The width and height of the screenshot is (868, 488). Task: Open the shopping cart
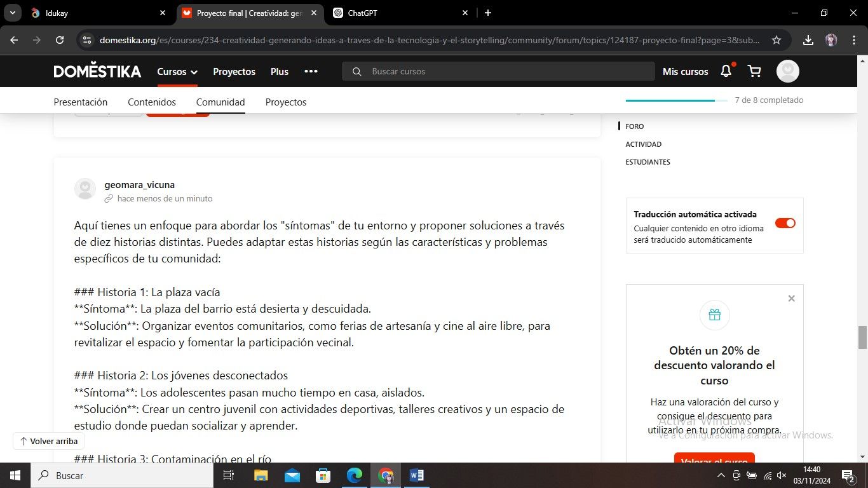(754, 71)
